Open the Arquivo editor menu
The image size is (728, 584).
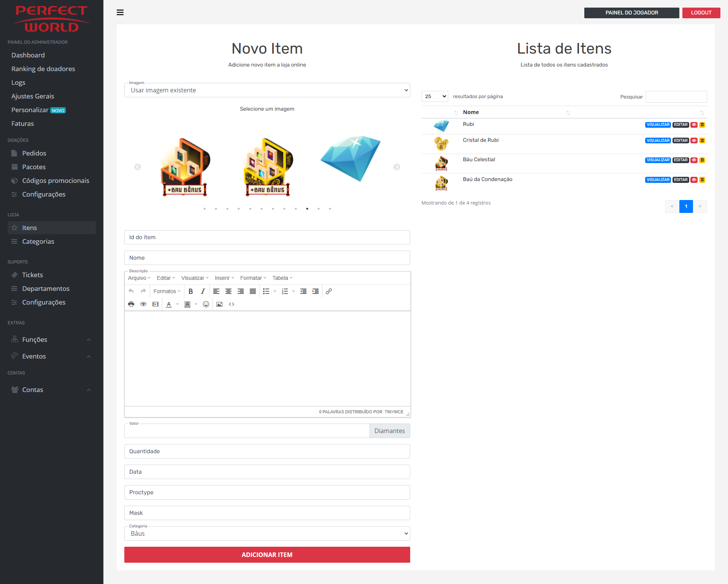pos(139,278)
